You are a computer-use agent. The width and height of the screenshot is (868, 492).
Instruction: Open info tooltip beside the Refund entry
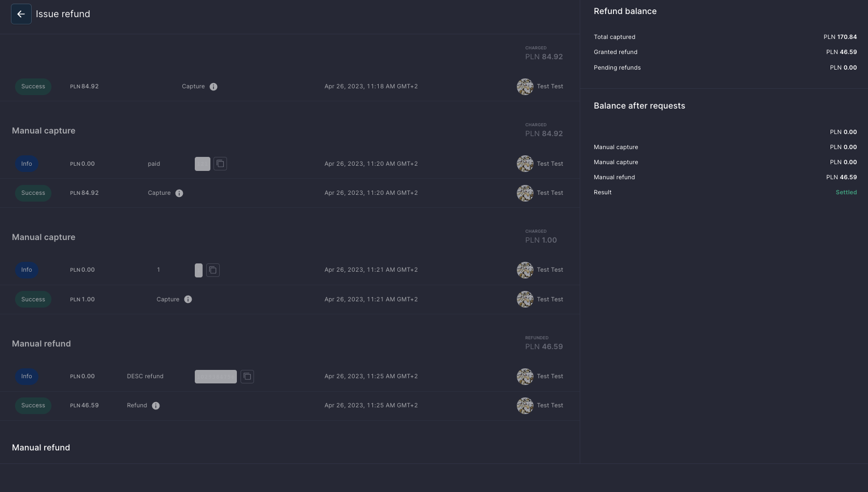tap(155, 405)
